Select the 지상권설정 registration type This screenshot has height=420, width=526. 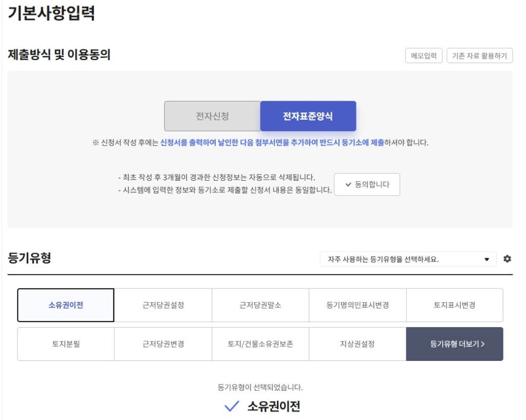coord(358,344)
